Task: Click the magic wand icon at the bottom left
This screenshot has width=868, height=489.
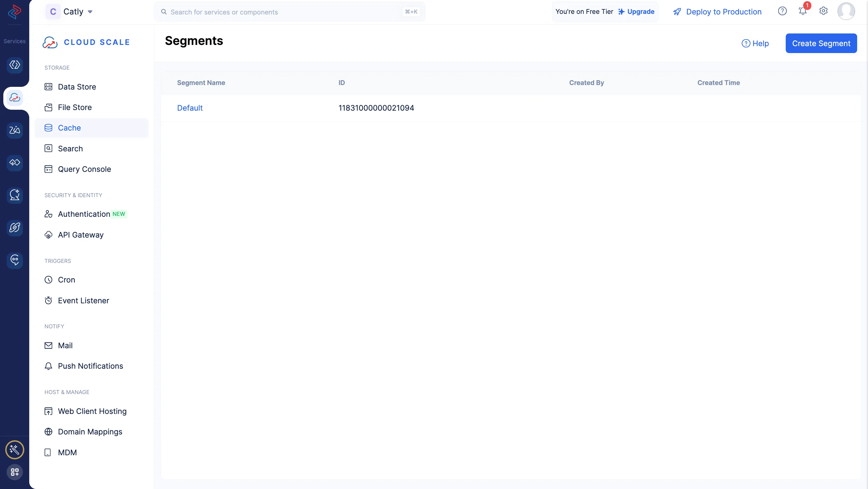Action: click(14, 450)
